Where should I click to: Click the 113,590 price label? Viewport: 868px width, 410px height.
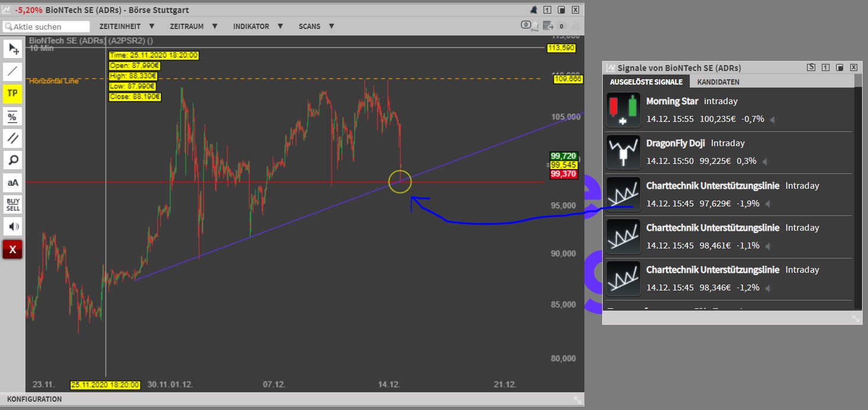[561, 48]
